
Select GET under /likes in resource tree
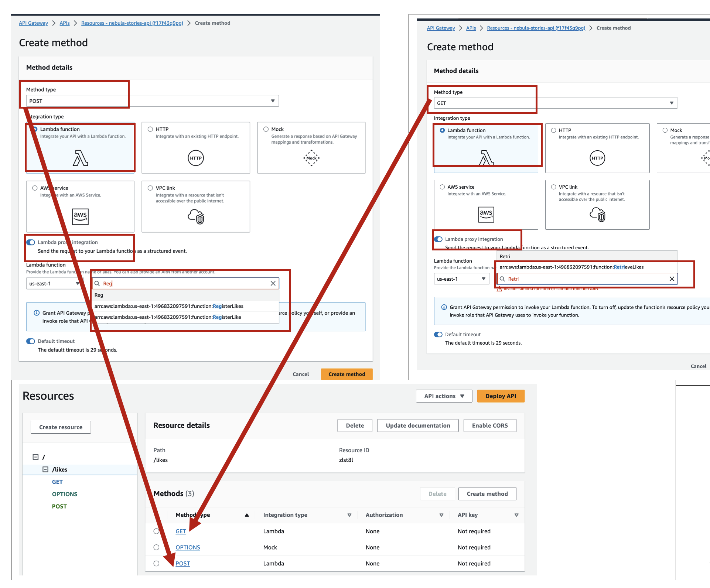(x=57, y=482)
